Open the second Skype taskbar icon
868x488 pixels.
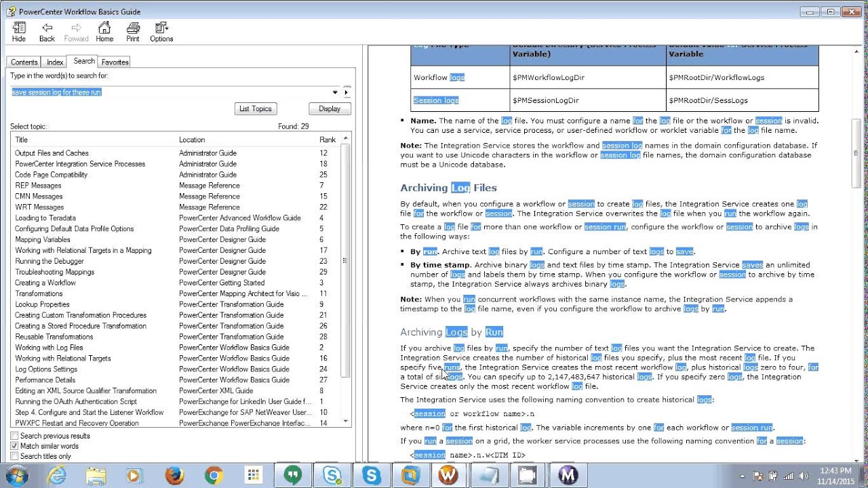click(372, 475)
